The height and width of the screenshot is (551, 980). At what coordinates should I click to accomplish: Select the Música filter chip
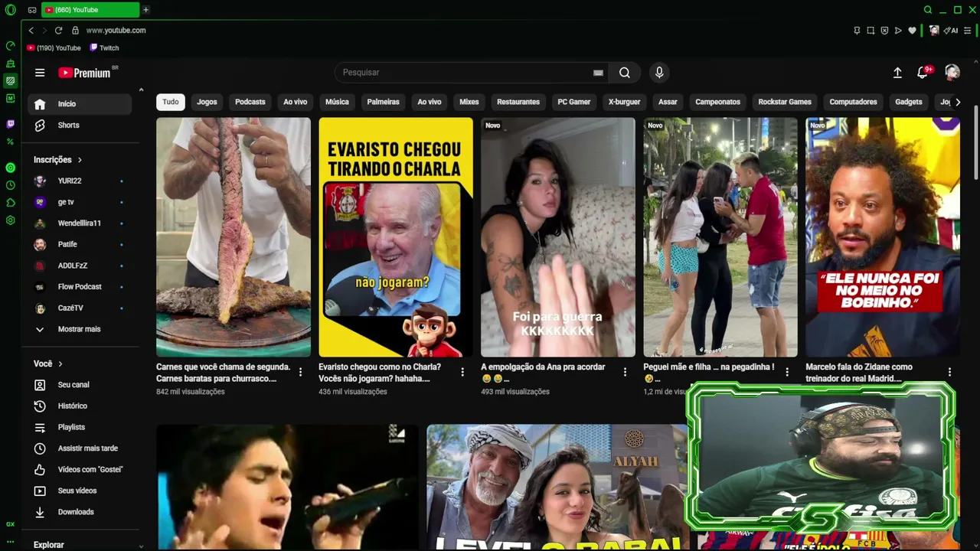[337, 102]
